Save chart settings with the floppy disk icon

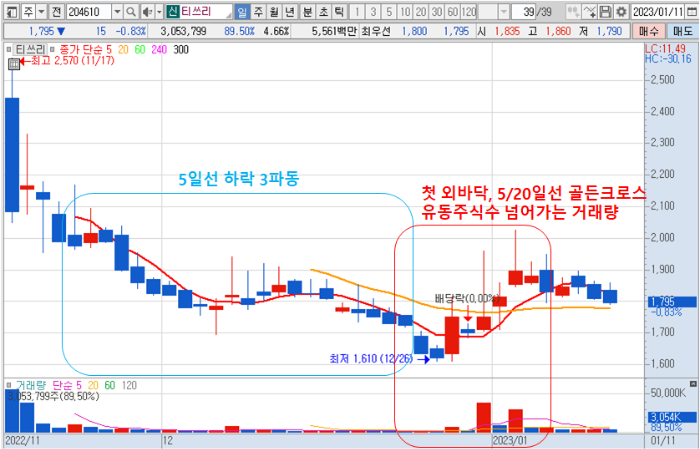click(605, 12)
